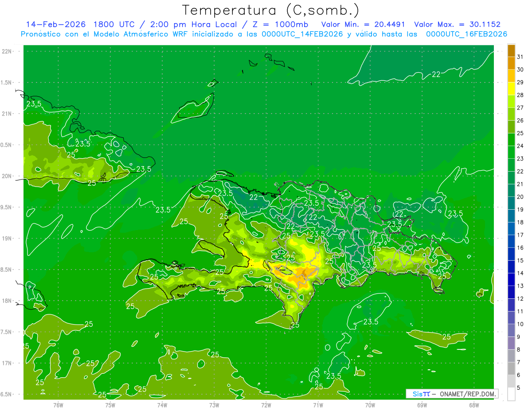Viewport: 532px width, 411px height.
Task: Click the '28' color scale label
Action: 520,95
